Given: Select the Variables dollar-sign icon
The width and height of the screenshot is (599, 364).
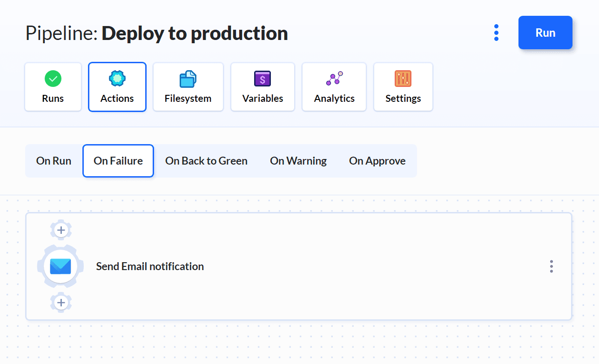Looking at the screenshot, I should point(262,79).
